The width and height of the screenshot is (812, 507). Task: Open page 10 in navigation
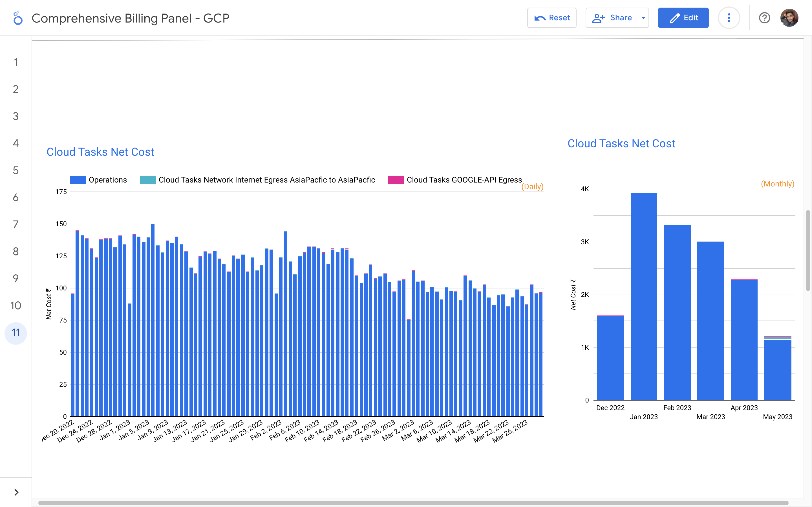16,306
